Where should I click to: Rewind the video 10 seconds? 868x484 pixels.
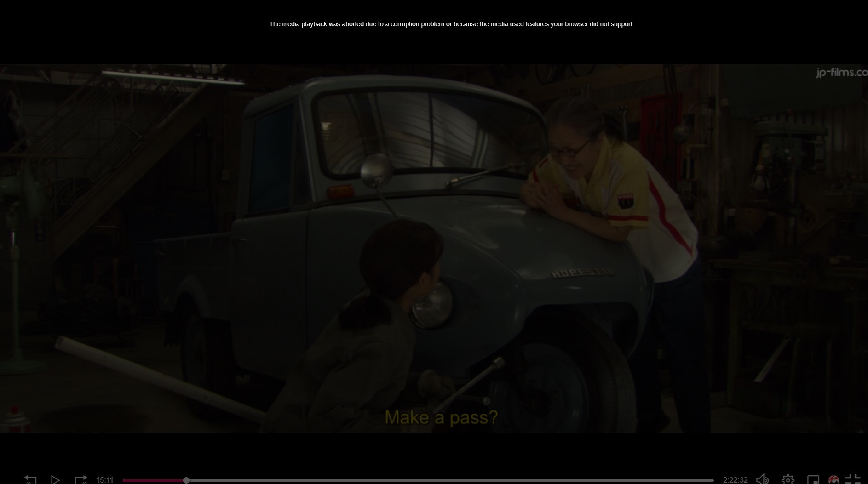[x=30, y=480]
